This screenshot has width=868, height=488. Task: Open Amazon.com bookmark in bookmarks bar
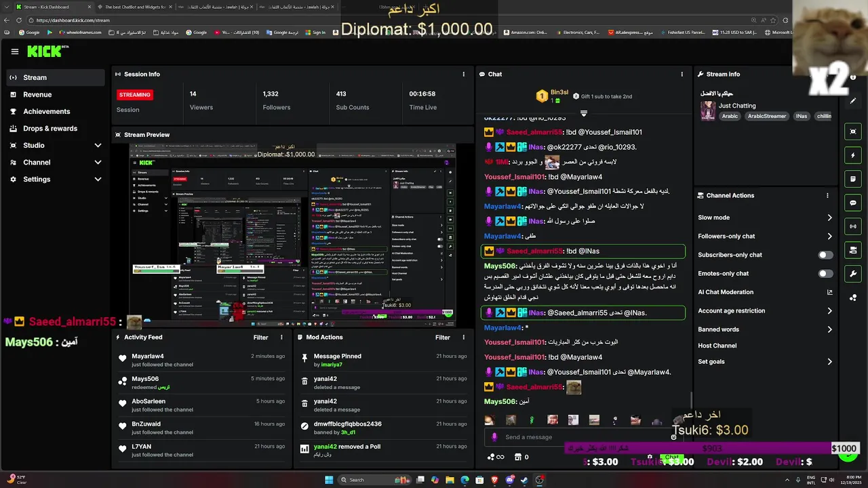pyautogui.click(x=524, y=32)
